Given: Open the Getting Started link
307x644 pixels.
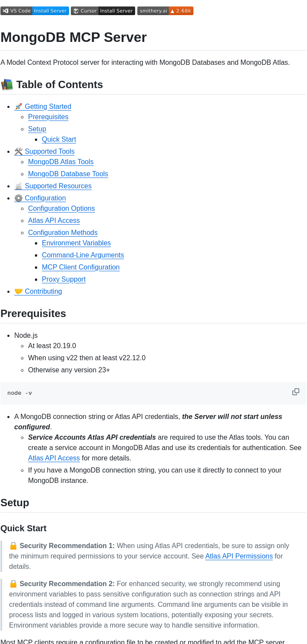Looking at the screenshot, I should (48, 106).
